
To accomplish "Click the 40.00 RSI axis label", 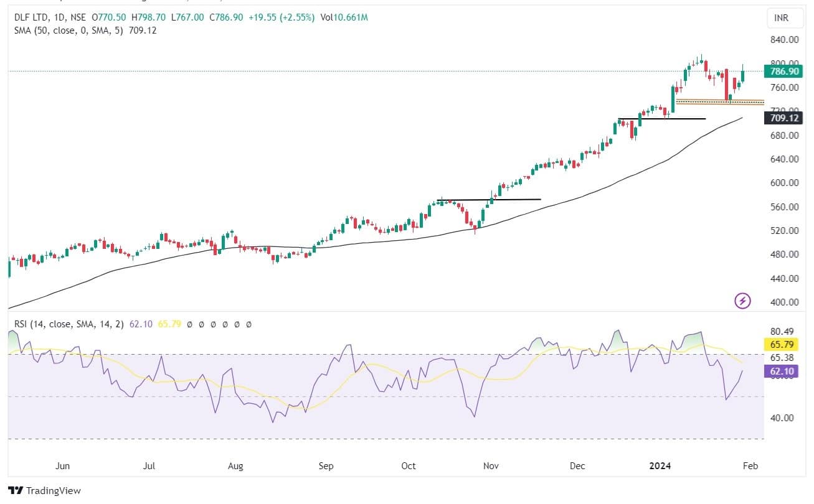I will point(782,418).
